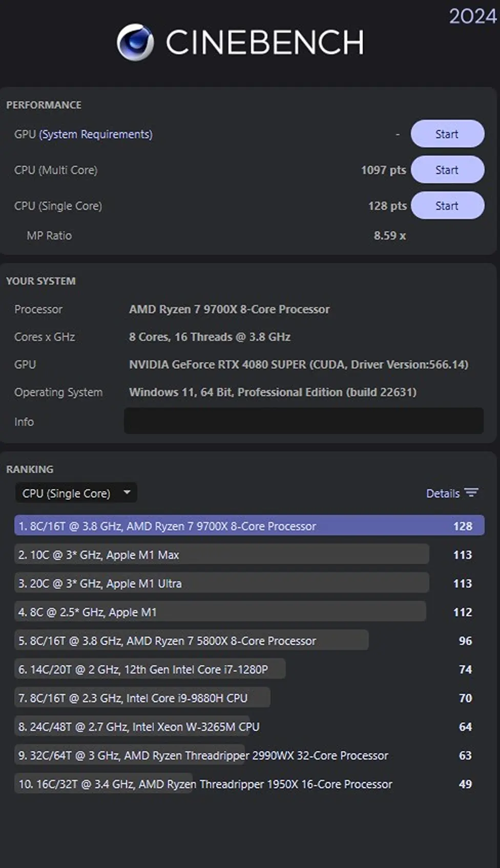This screenshot has width=500, height=868.
Task: Select the Intel Core i7-1280P ranking row
Action: [249, 669]
